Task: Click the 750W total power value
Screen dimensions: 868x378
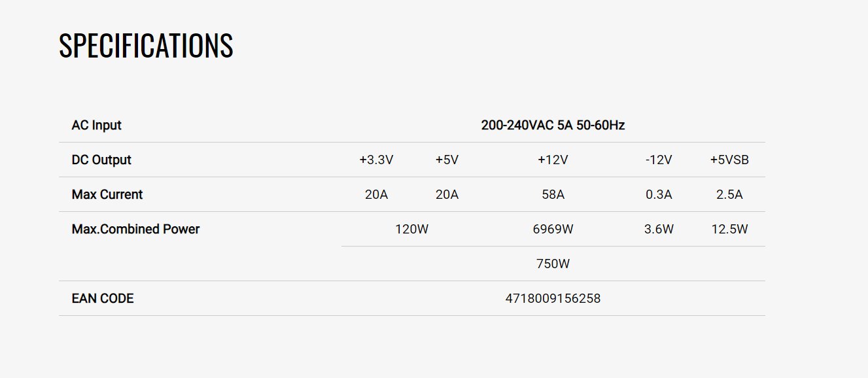Action: coord(553,264)
